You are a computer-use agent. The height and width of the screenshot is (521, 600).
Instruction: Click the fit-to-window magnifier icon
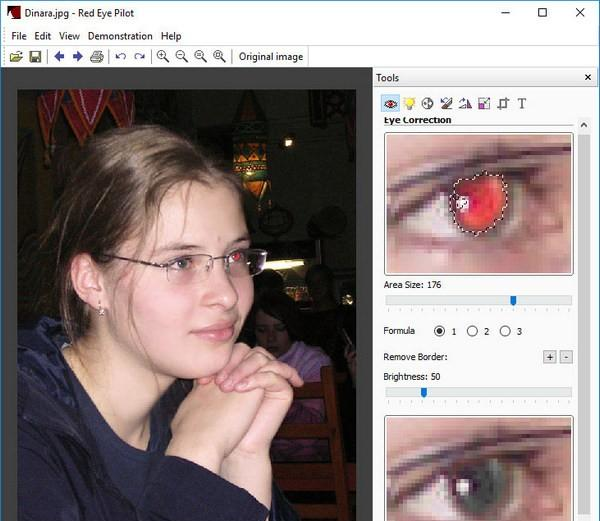pos(219,57)
